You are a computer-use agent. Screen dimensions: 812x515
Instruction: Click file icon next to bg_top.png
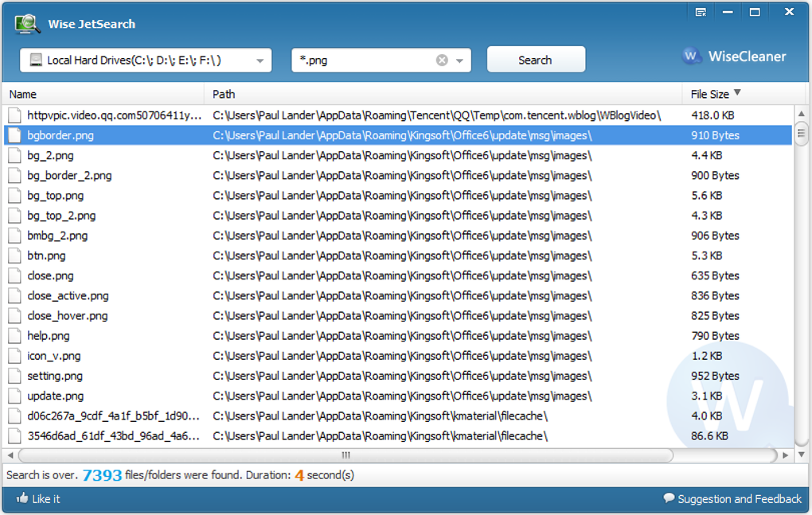(15, 196)
